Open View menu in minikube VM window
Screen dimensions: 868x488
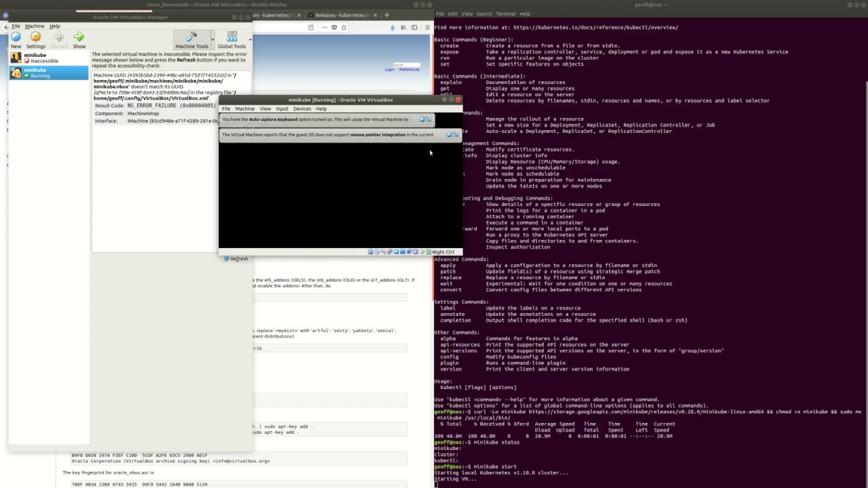point(265,108)
